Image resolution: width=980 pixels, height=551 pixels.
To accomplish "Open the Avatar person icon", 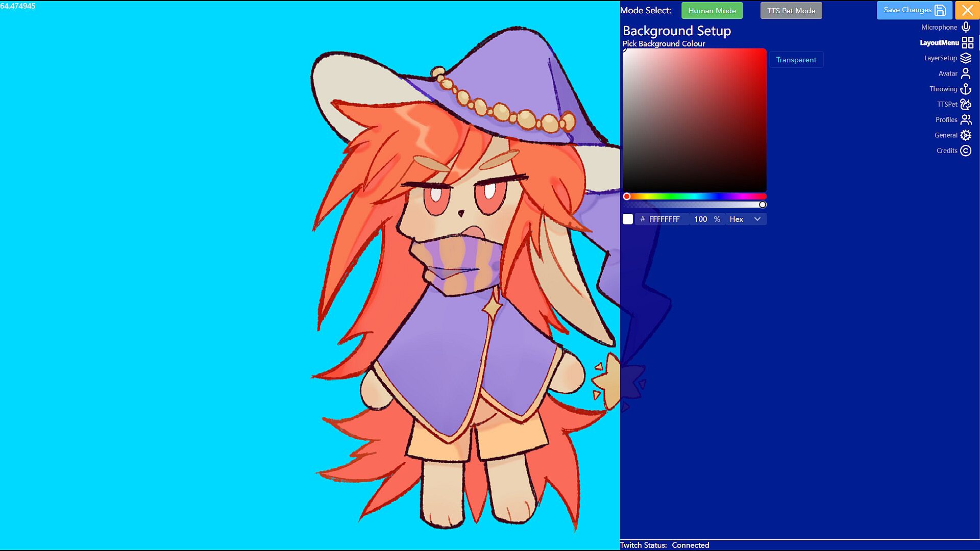I will [966, 73].
